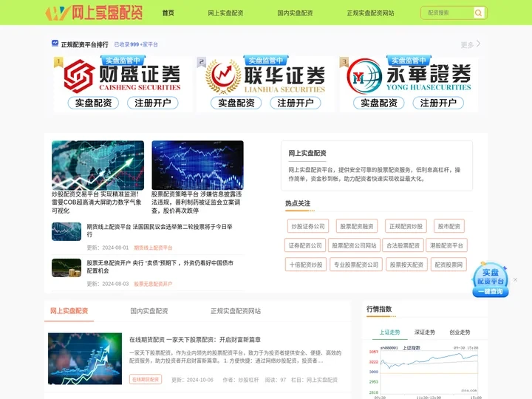Open article 期货线上配资平台 法国国民议会选举
Viewport: 532px width, 399px height.
point(160,231)
